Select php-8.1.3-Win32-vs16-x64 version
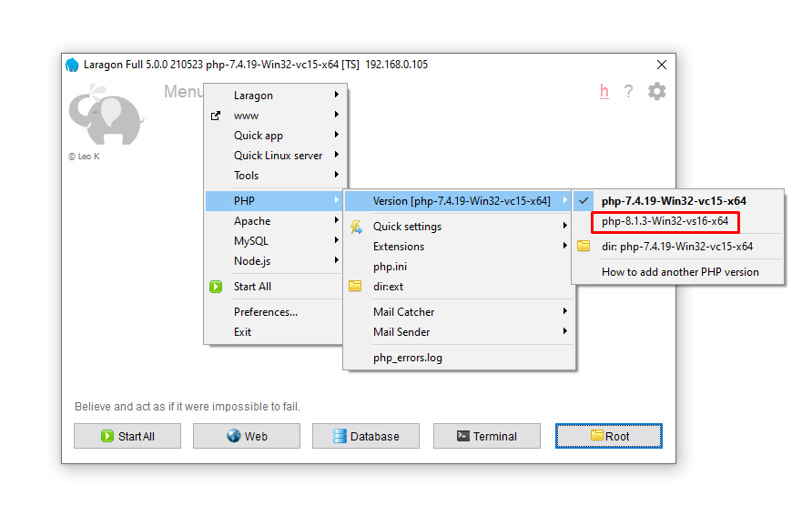Viewport: 812px width, 506px height. 665,222
